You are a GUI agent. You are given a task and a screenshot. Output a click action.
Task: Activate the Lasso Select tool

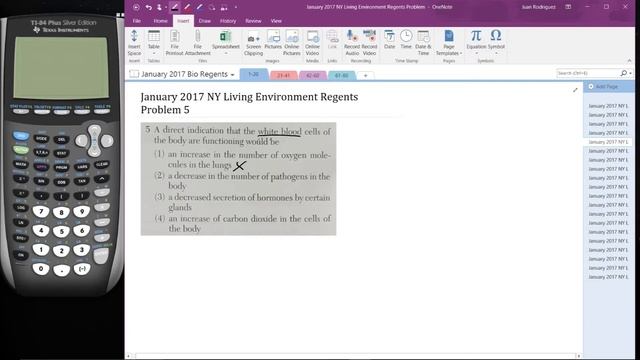[x=212, y=7]
